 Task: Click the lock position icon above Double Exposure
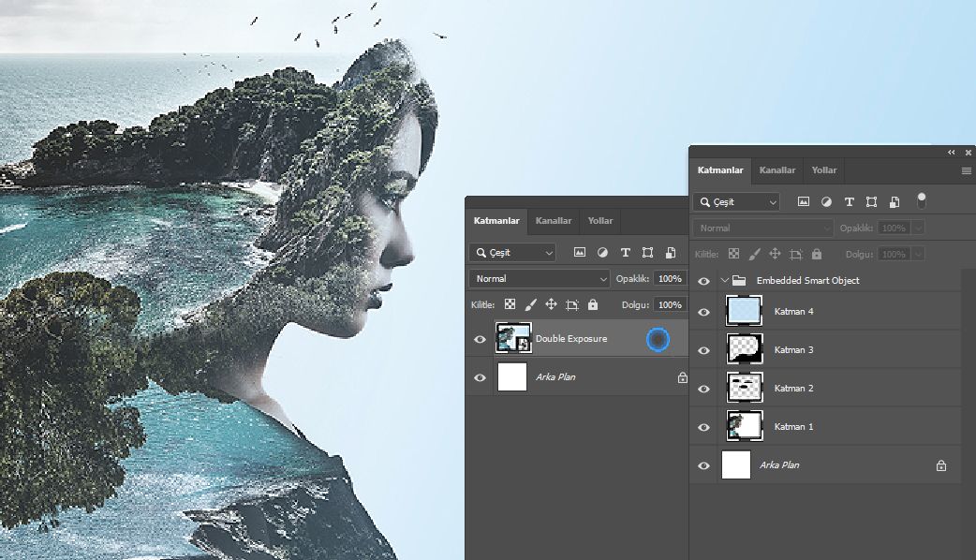[551, 304]
